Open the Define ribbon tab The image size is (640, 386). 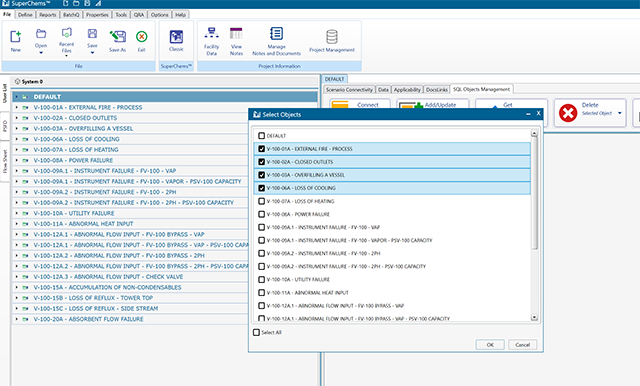(x=25, y=15)
